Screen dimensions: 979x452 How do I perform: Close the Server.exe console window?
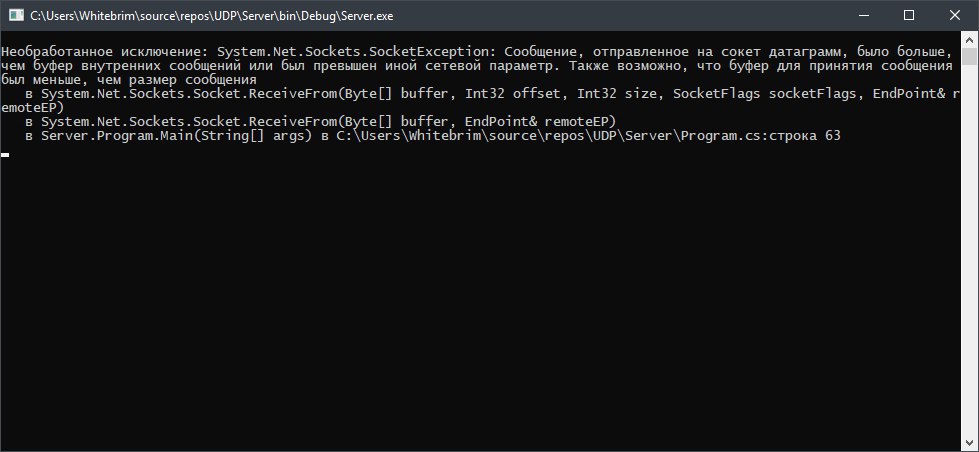(955, 16)
